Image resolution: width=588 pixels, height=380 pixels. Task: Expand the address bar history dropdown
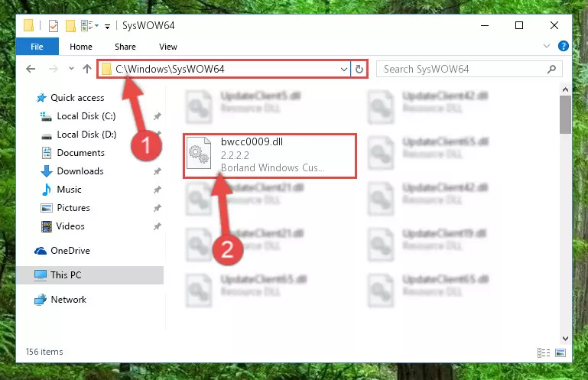(343, 69)
